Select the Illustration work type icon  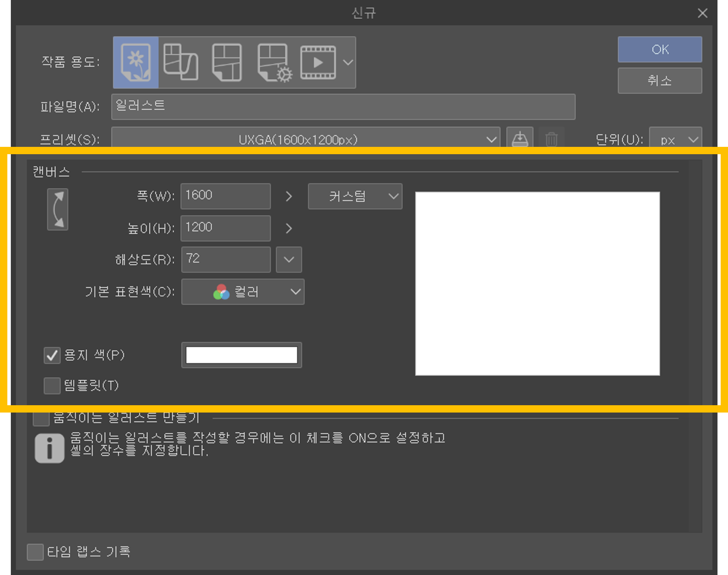(x=136, y=62)
